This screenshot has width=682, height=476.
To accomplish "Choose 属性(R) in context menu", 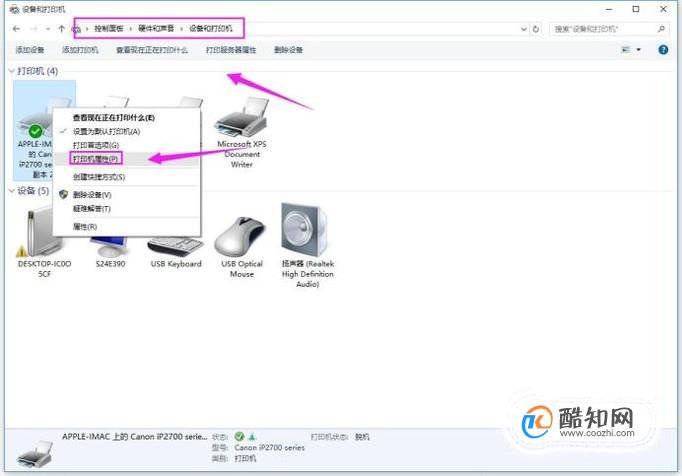I will coord(127,227).
